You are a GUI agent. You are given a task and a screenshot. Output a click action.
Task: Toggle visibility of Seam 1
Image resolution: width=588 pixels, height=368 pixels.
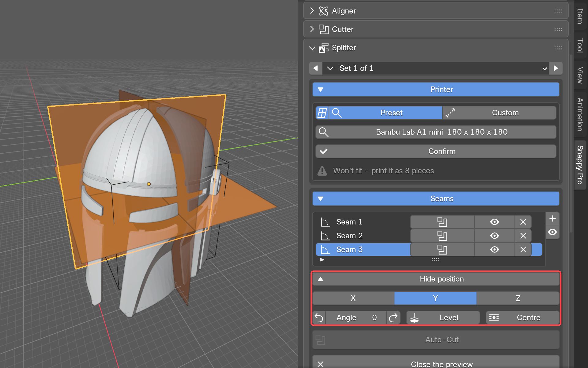495,222
